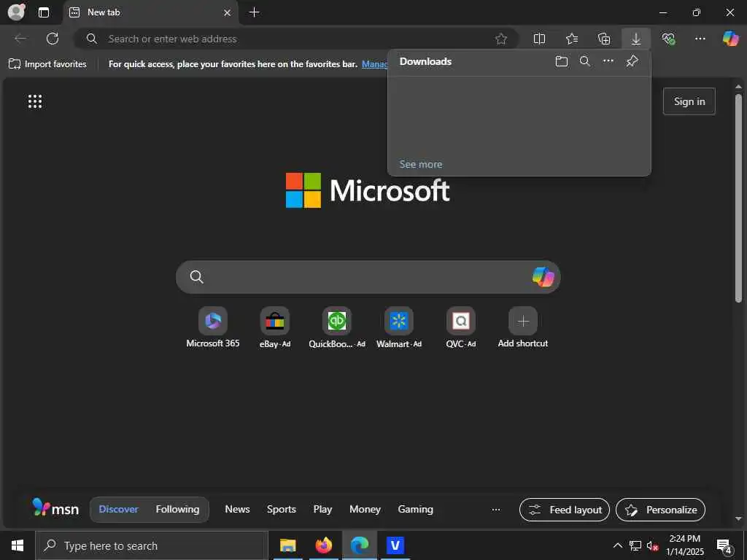Toggle split screen view icon
747x560 pixels.
(539, 39)
